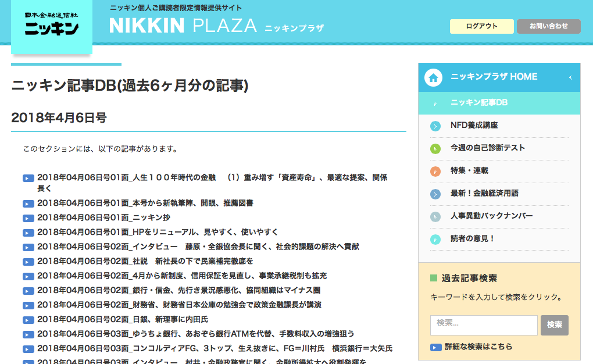
Task: Click the NIKKIN PLAZA site title
Action: coord(183,26)
